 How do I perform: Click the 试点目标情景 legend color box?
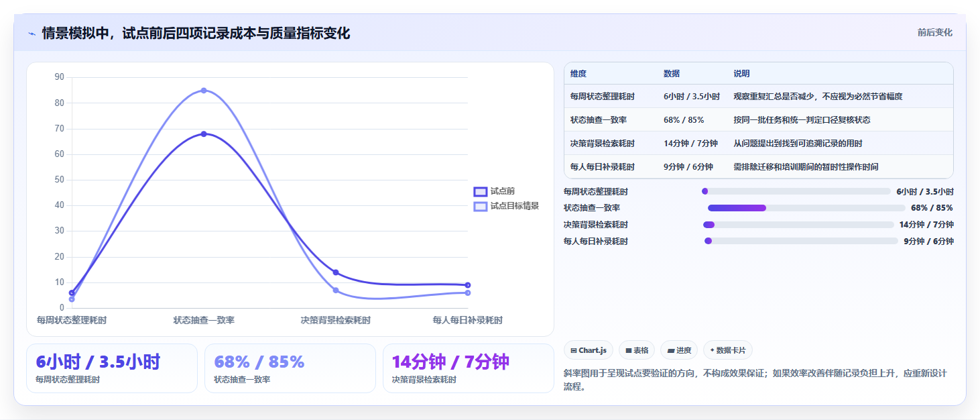pyautogui.click(x=480, y=206)
